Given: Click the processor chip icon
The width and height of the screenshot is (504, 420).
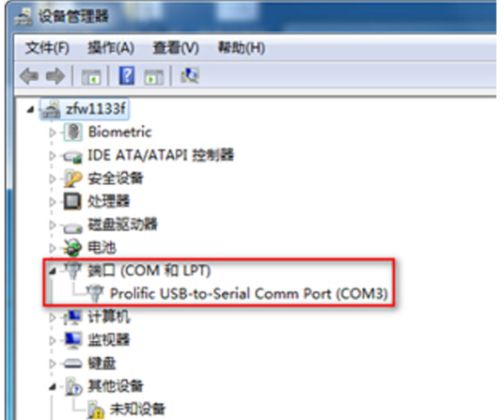Looking at the screenshot, I should pyautogui.click(x=72, y=201).
